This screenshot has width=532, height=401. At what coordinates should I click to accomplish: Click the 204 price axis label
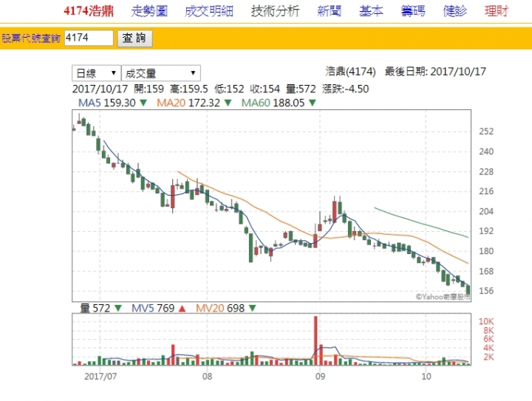(486, 211)
